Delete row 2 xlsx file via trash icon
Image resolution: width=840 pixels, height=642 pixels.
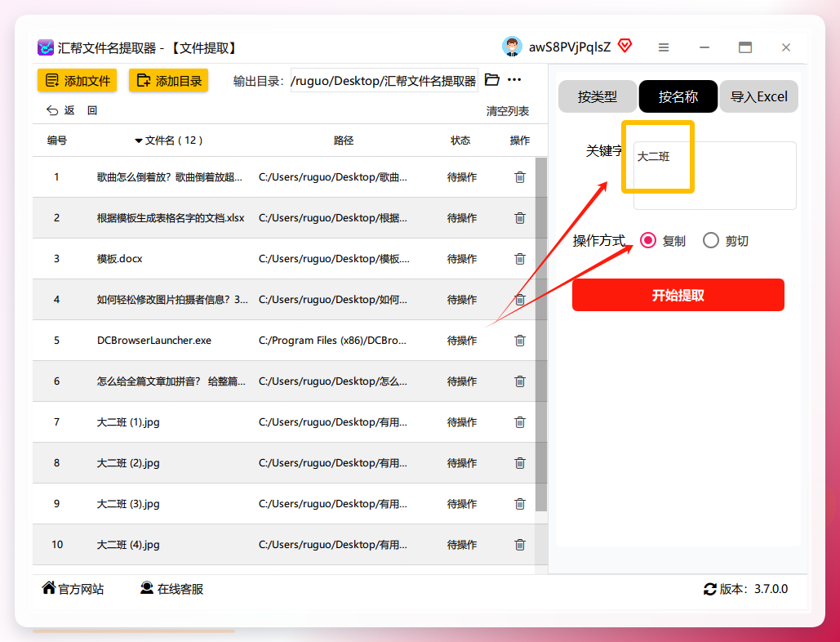pos(520,218)
